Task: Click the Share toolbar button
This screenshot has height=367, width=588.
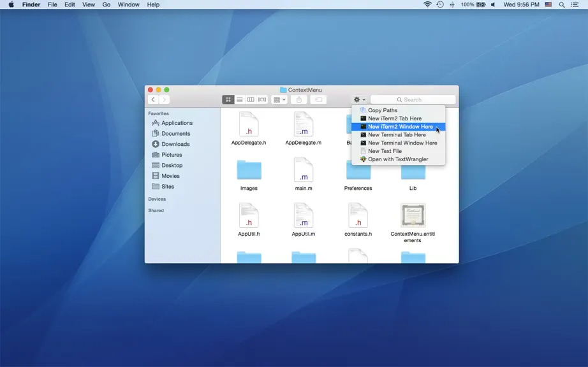Action: tap(299, 99)
